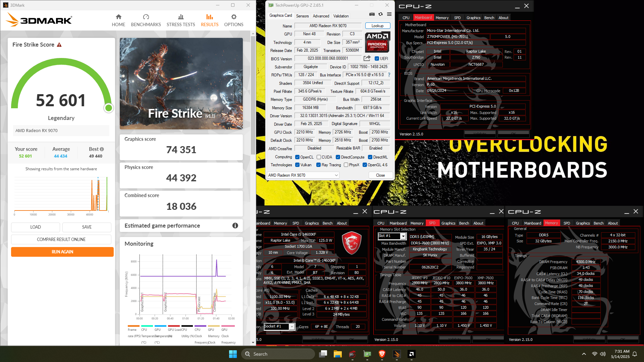
Task: Open Task View on the taskbar
Action: (323, 354)
